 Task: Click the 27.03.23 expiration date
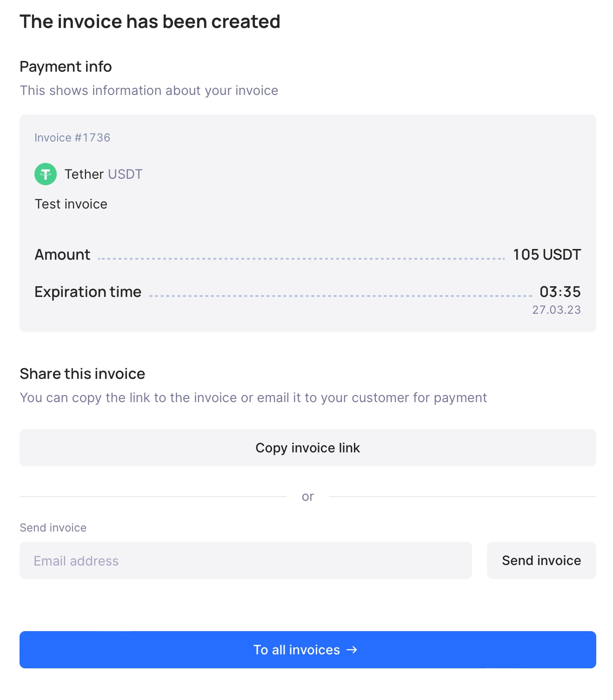pos(557,310)
